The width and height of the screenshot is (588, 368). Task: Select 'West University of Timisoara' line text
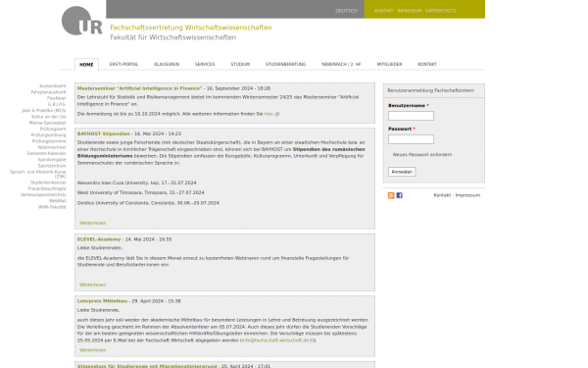[140, 192]
